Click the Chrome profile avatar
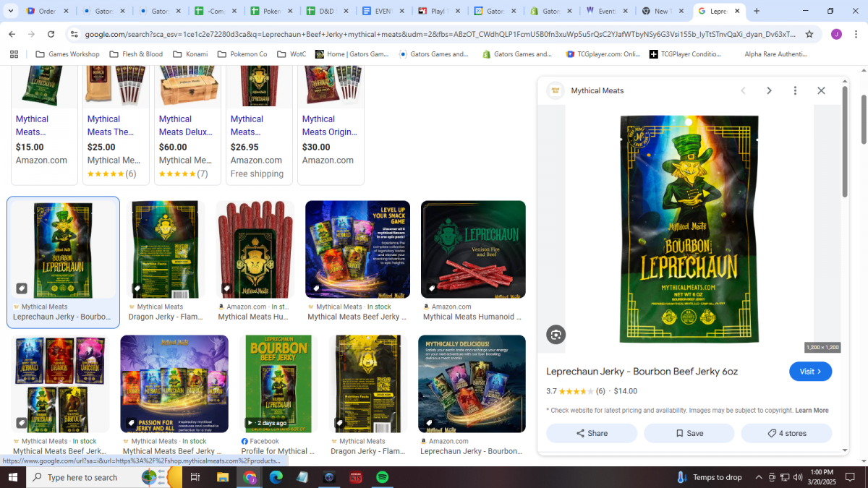This screenshot has width=868, height=488. (836, 34)
